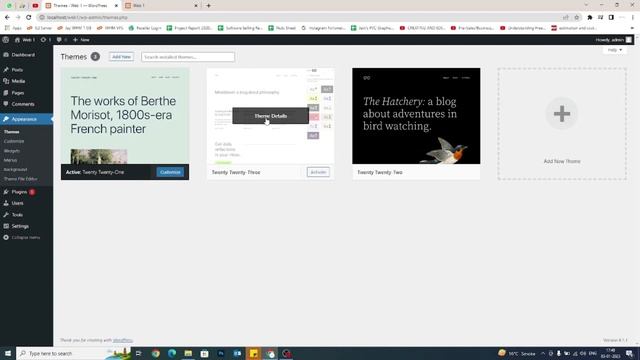Open Chrome three-dot menu
This screenshot has width=640, height=360.
(x=633, y=18)
